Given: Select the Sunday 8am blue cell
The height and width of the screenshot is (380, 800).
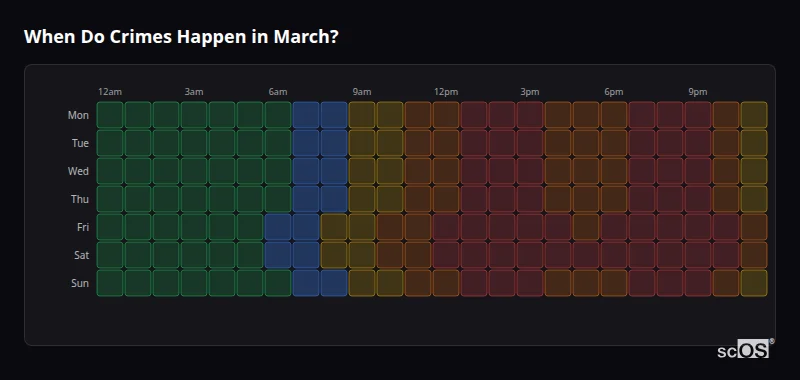Looking at the screenshot, I should click(334, 283).
